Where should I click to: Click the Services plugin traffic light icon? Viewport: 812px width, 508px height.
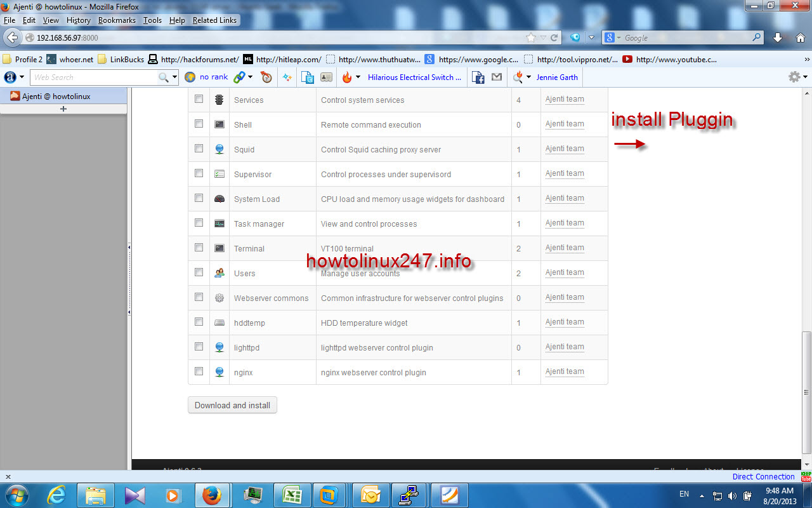(219, 100)
